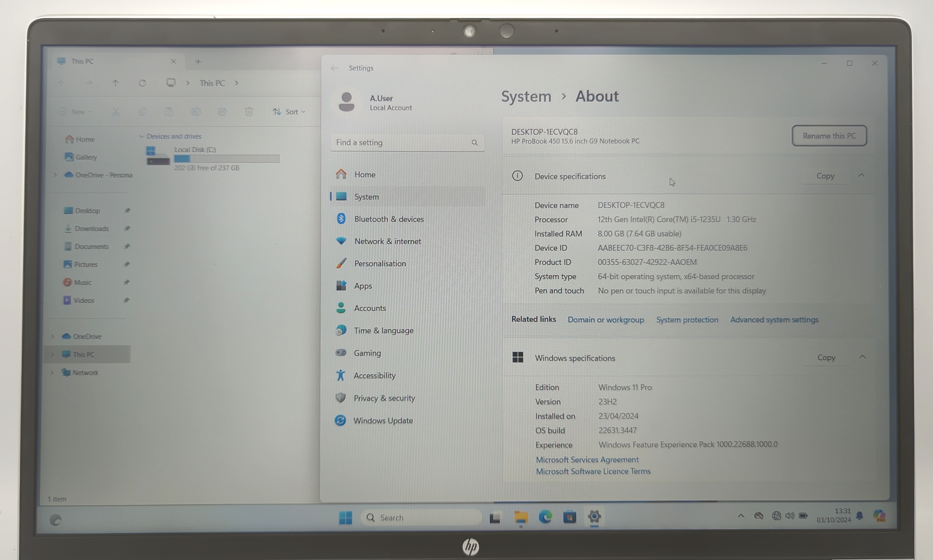Open Music folder in Explorer sidebar
933x560 pixels.
tap(77, 282)
